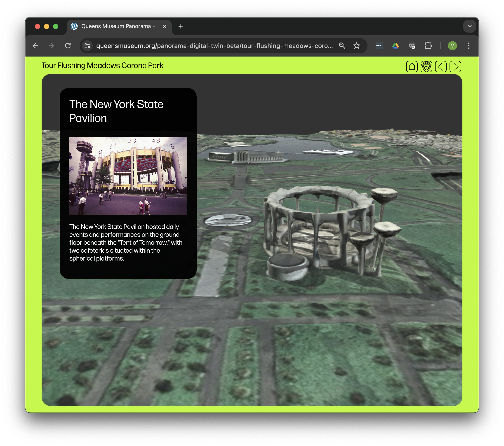Open the Extensions puzzle icon
This screenshot has width=504, height=446.
[428, 46]
